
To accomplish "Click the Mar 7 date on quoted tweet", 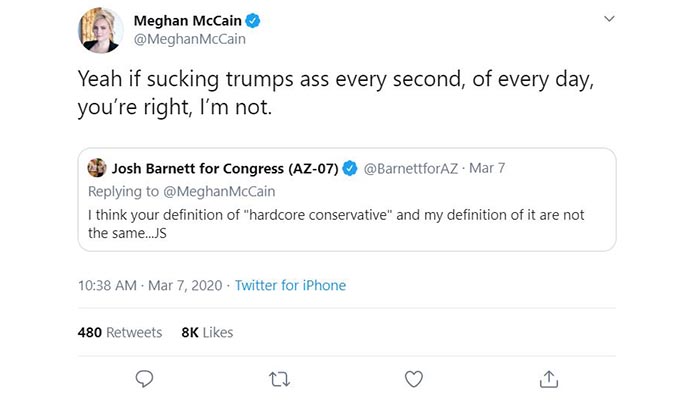I will [487, 167].
